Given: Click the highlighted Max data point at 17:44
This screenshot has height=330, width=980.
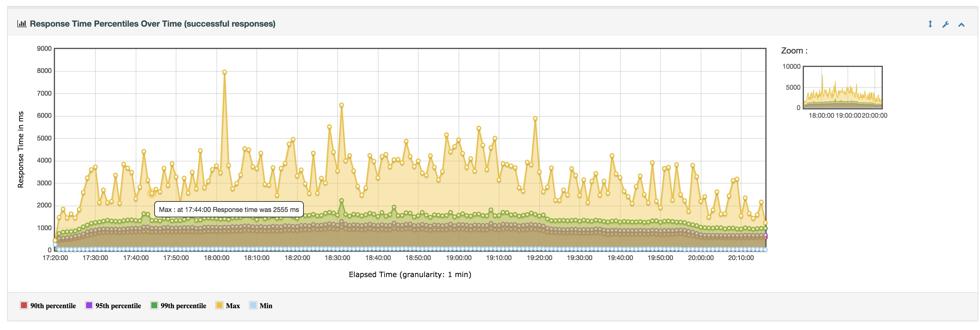Looking at the screenshot, I should 152,193.
